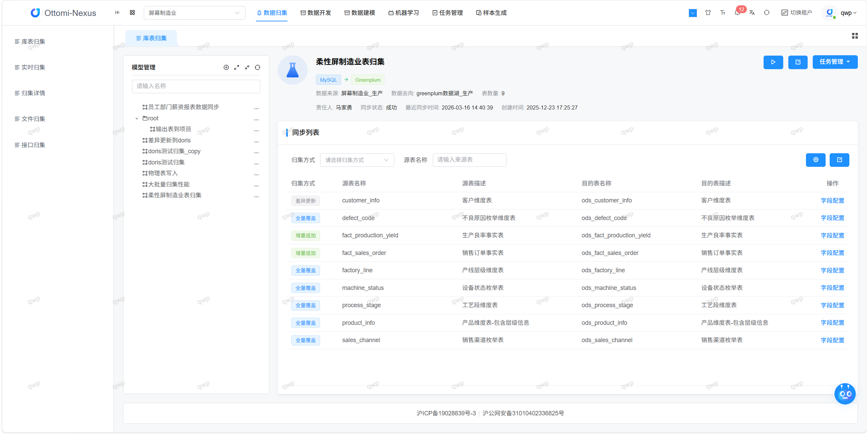Open the tab grid icon at top right

coord(855,36)
